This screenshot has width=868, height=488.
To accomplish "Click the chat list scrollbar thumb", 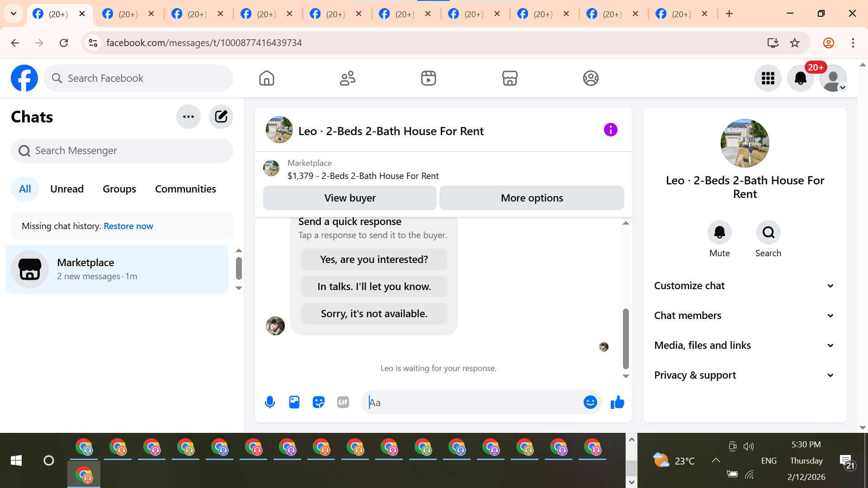I will coord(239,268).
